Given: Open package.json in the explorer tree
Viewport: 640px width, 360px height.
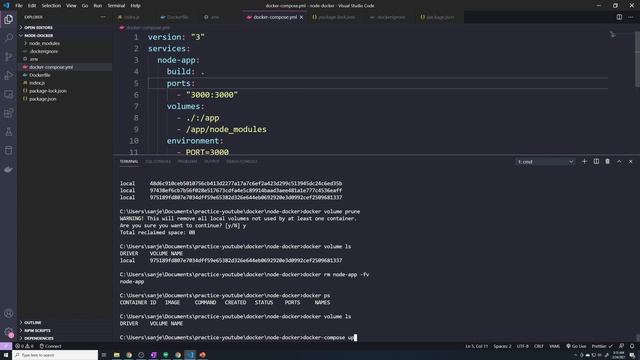Looking at the screenshot, I should (x=42, y=99).
